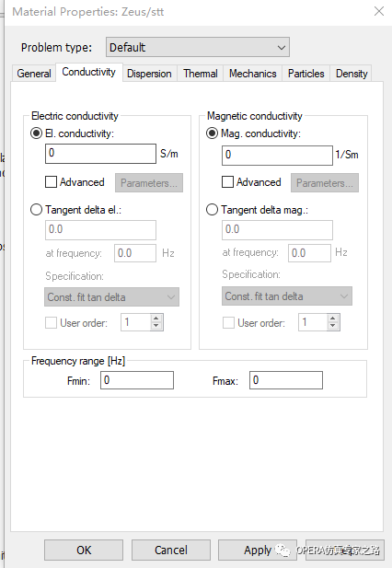Go to the Density tab
The height and width of the screenshot is (568, 392).
pos(352,74)
